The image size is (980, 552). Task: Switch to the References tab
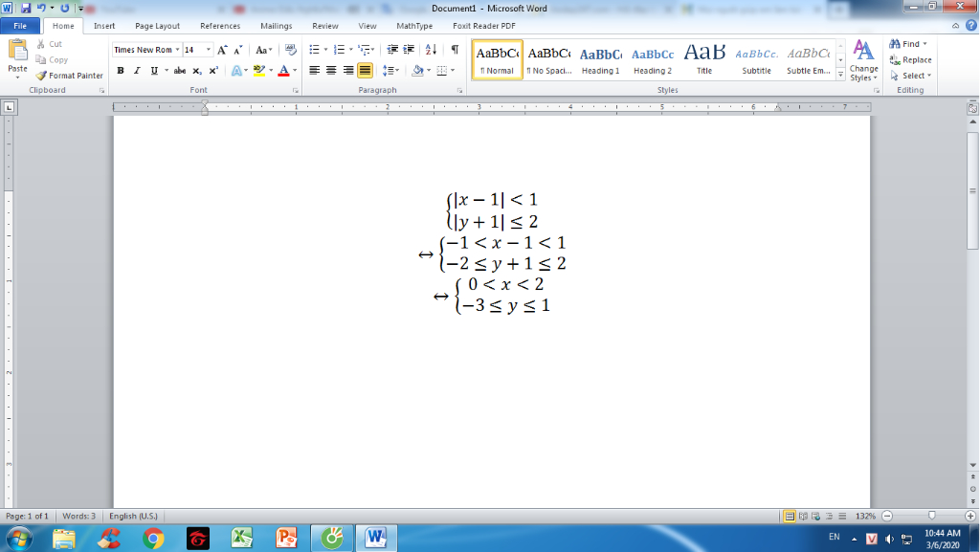coord(220,26)
